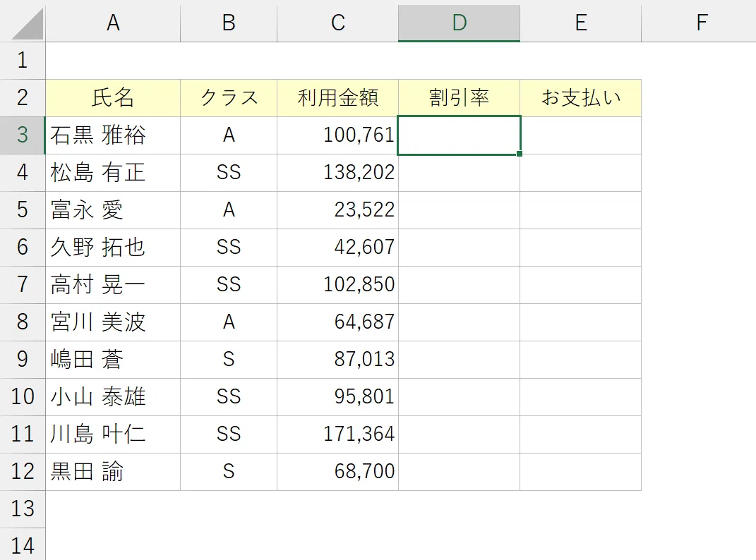Click the fill handle of the selected cell
The width and height of the screenshot is (756, 560).
(x=520, y=154)
